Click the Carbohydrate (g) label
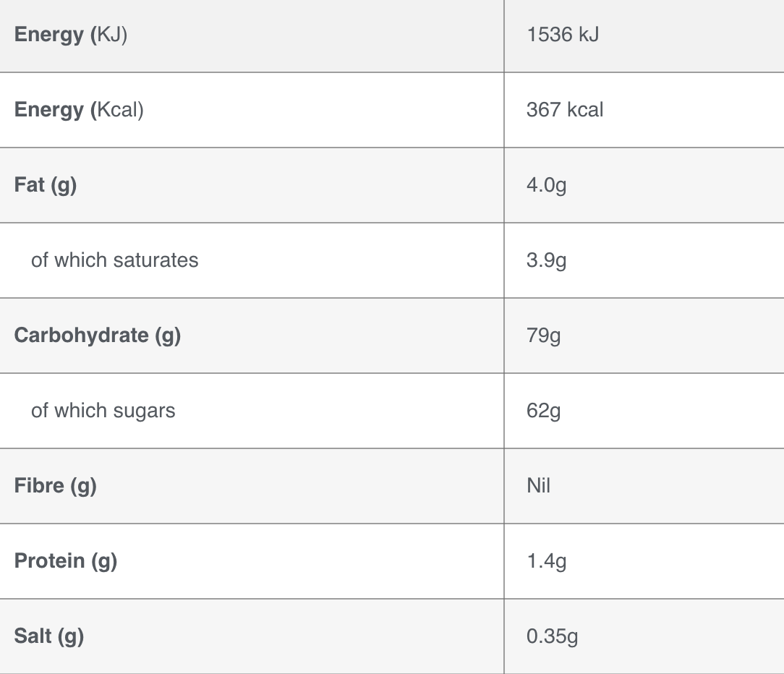 click(x=98, y=336)
